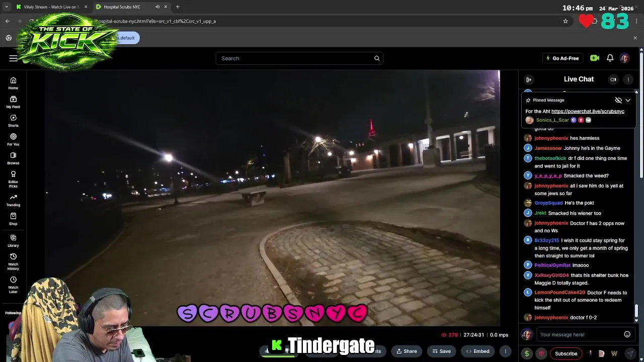
Task: Subscribe to the channel
Action: click(566, 353)
